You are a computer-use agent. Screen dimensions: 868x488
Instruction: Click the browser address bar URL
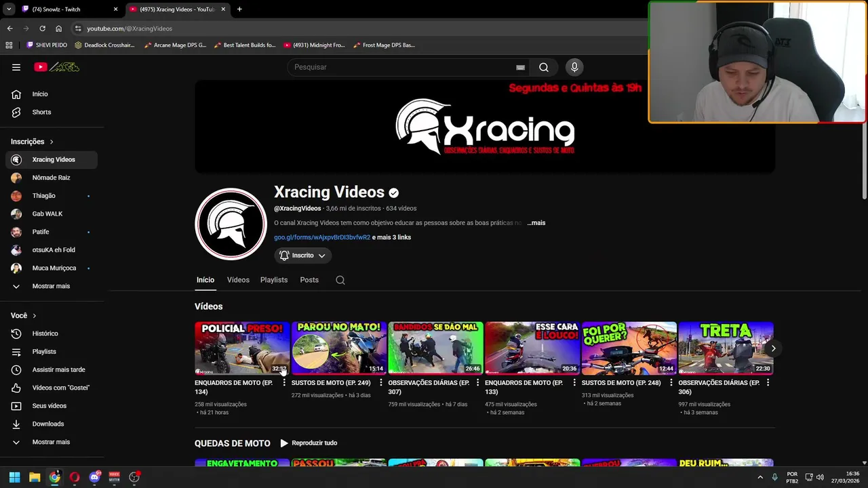coord(130,28)
